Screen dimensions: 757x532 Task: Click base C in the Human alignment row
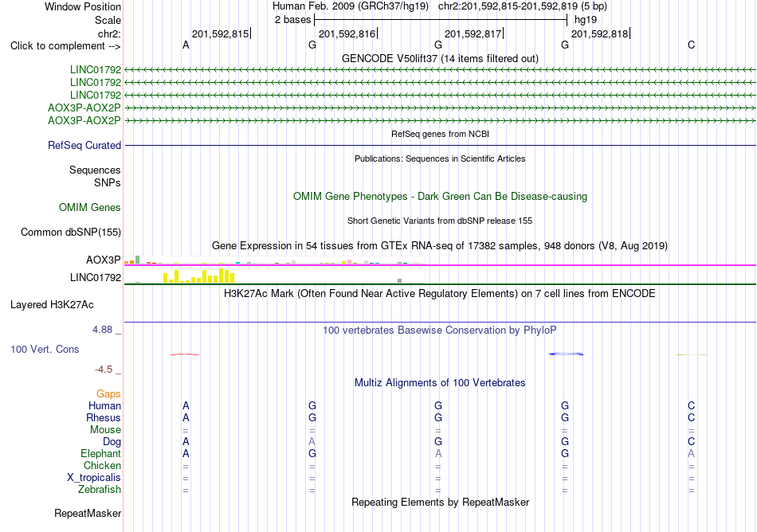692,405
